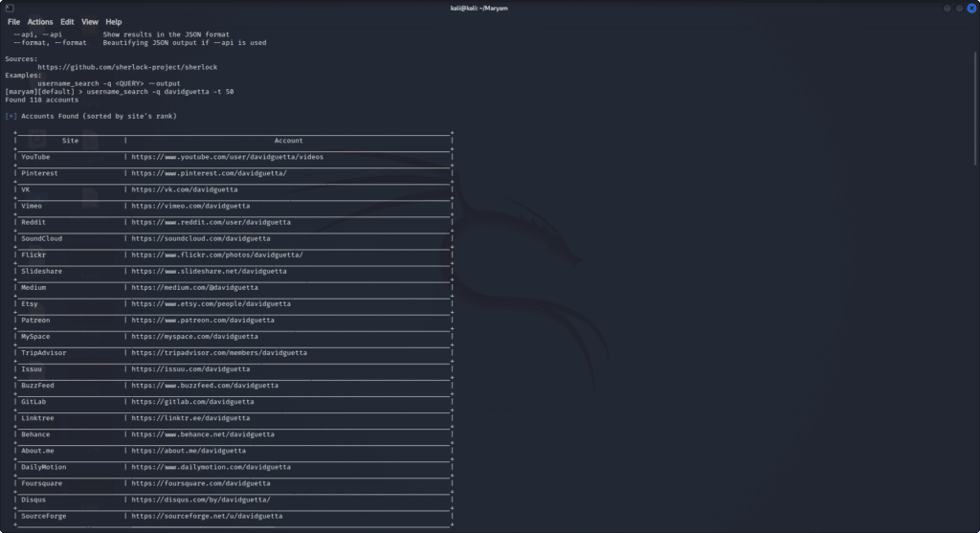
Task: Minimize the terminal window
Action: point(946,8)
